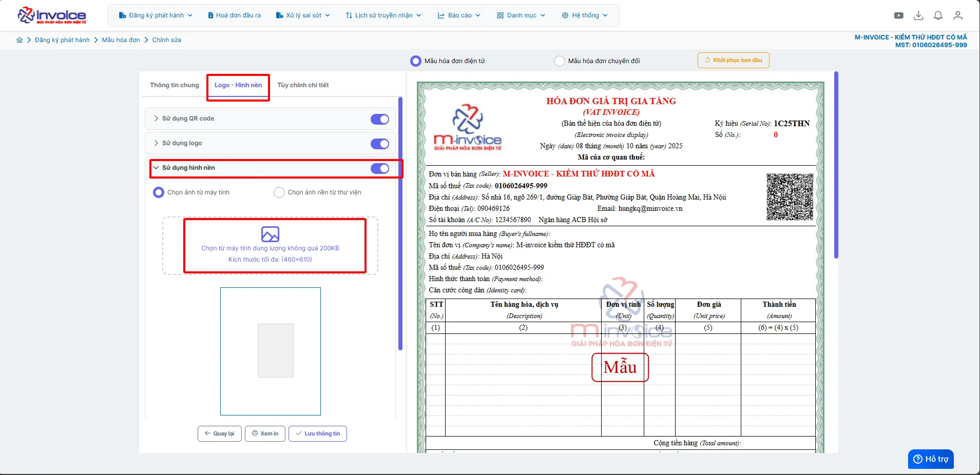Select 'Chọn ảnh từ máy tính' radio
The width and height of the screenshot is (980, 475).
(159, 192)
